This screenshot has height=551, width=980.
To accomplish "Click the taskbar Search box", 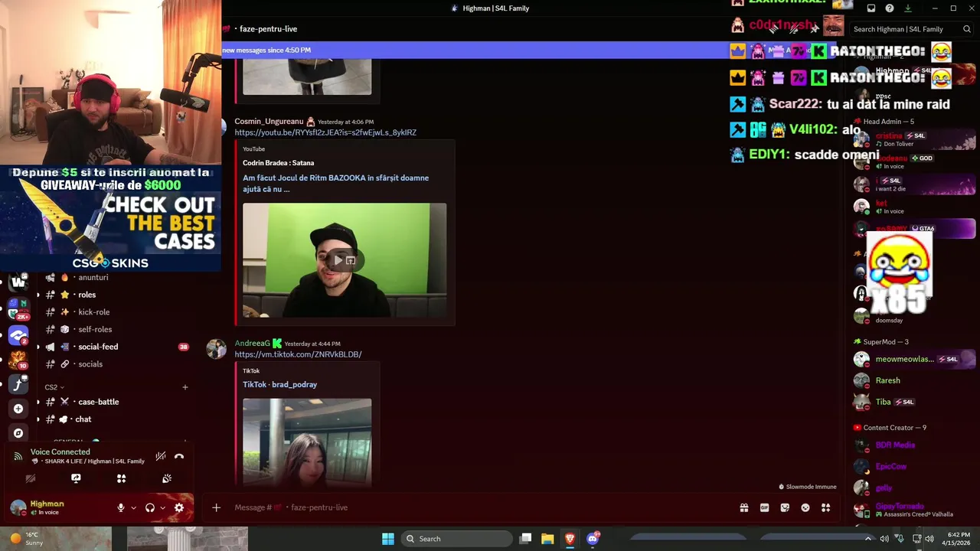I will coord(457,539).
